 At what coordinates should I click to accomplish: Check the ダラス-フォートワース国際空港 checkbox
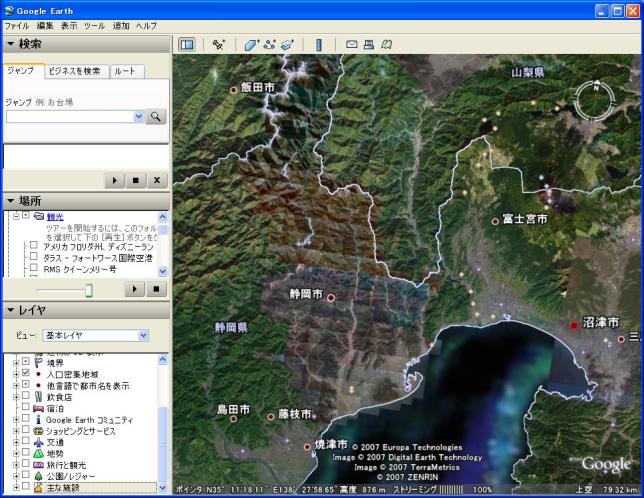(34, 256)
